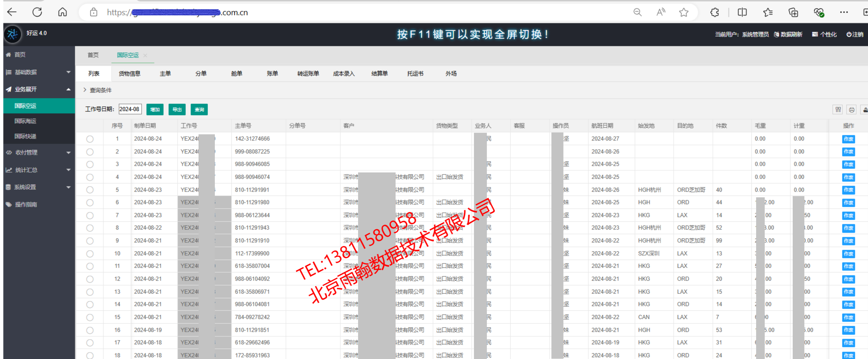Click the column settings icon above table
Viewport: 868px width, 359px height.
[x=838, y=109]
